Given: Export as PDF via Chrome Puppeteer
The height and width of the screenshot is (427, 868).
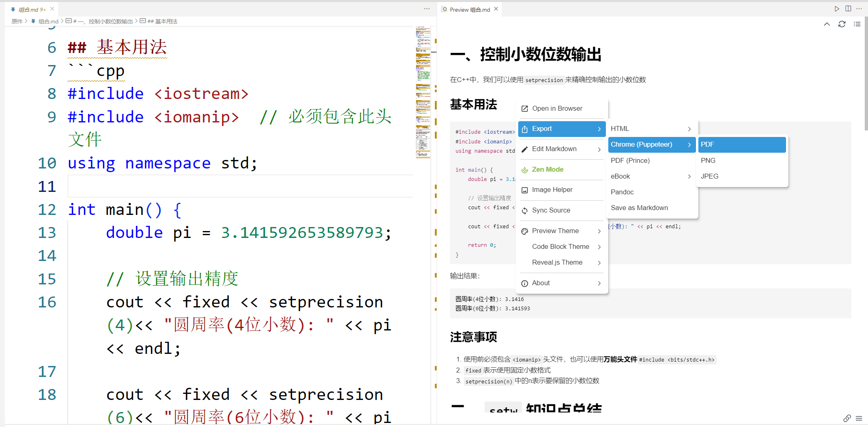Looking at the screenshot, I should point(742,145).
